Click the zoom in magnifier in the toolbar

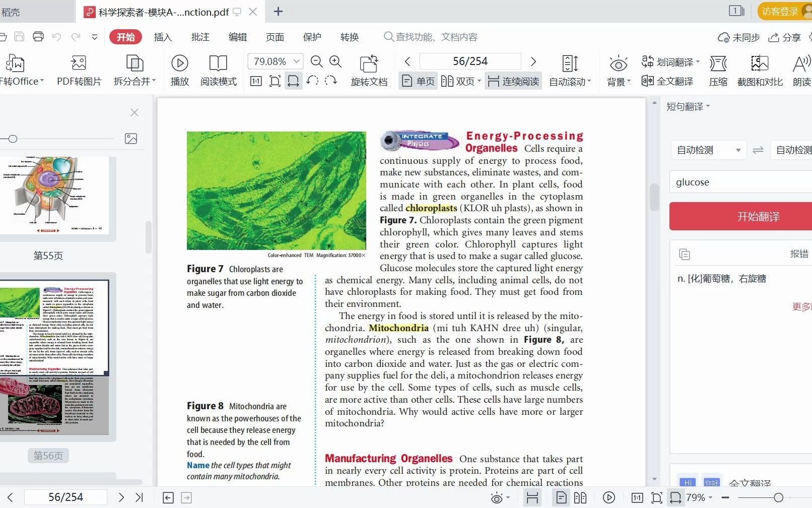(335, 61)
